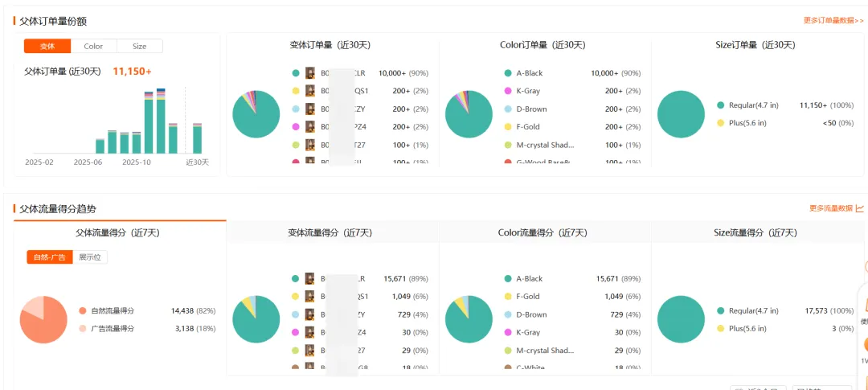Click the F-Gold legend dot in Color订单量
The image size is (868, 390).
pos(508,127)
